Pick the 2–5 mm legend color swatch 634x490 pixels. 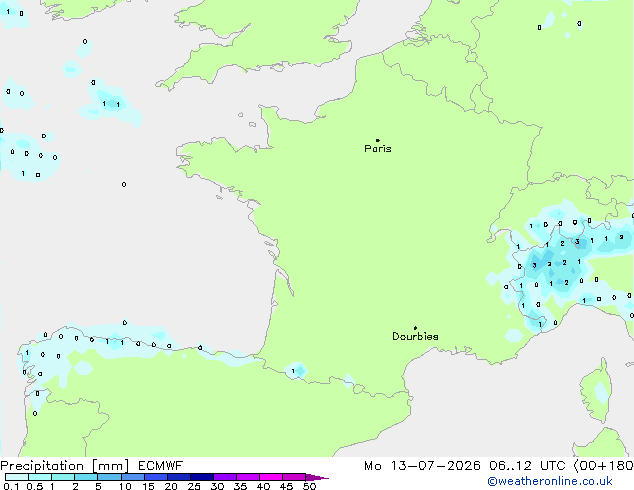tap(86, 477)
